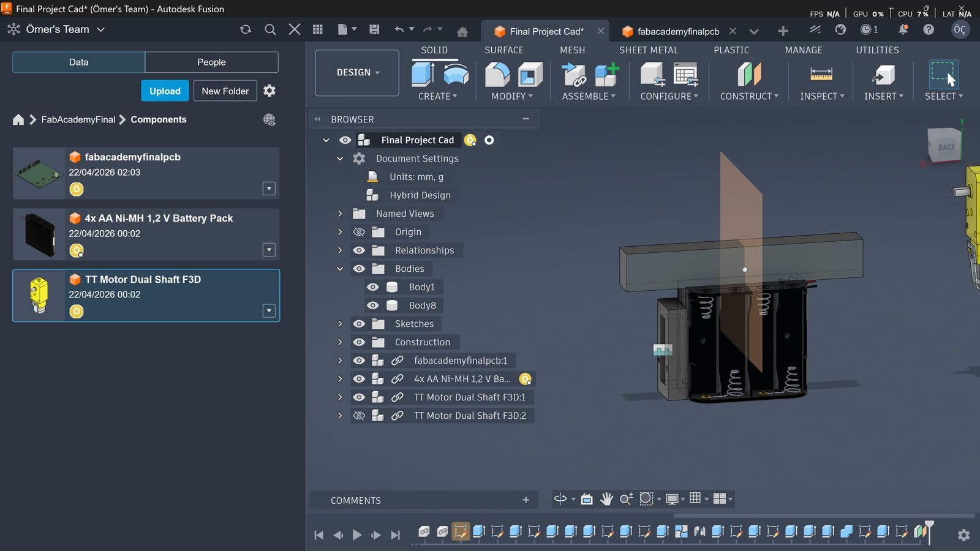Click the web globe icon in Components

[x=269, y=120]
